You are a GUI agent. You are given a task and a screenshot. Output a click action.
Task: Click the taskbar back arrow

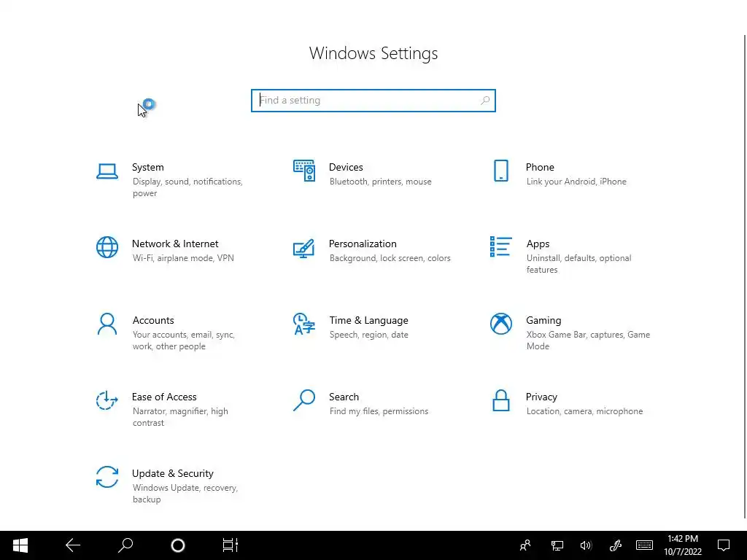tap(73, 545)
